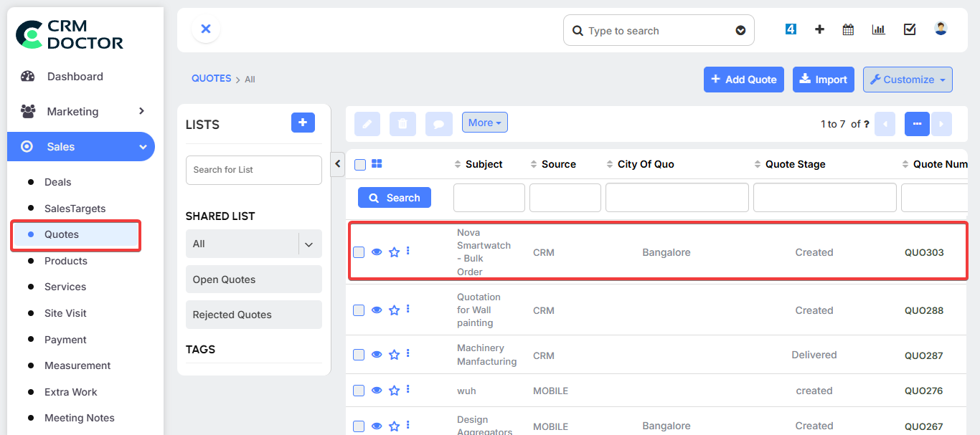Open the SHARED LIST All dropdown

(253, 244)
